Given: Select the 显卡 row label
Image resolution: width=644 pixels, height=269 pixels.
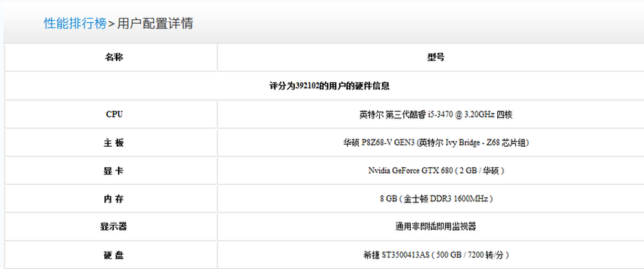Looking at the screenshot, I should pos(114,171).
